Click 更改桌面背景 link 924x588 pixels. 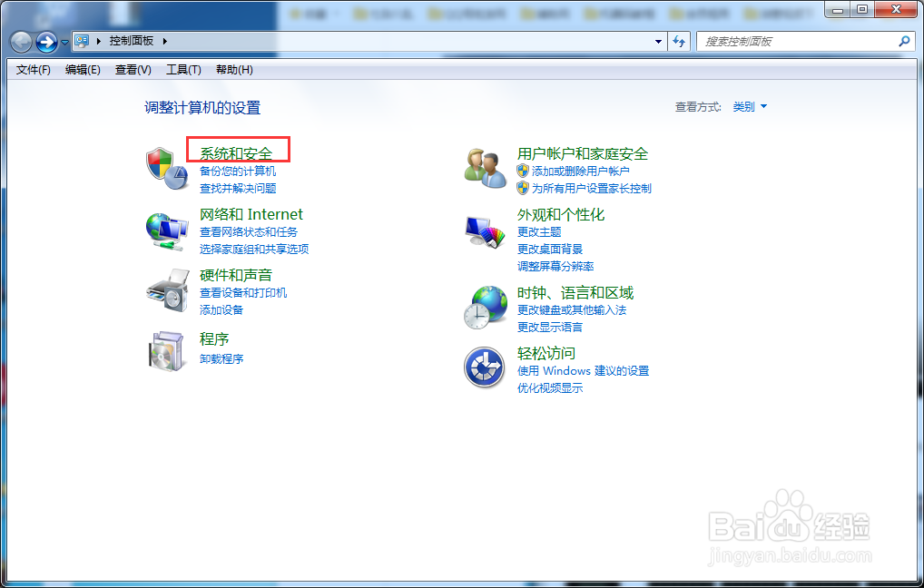550,249
